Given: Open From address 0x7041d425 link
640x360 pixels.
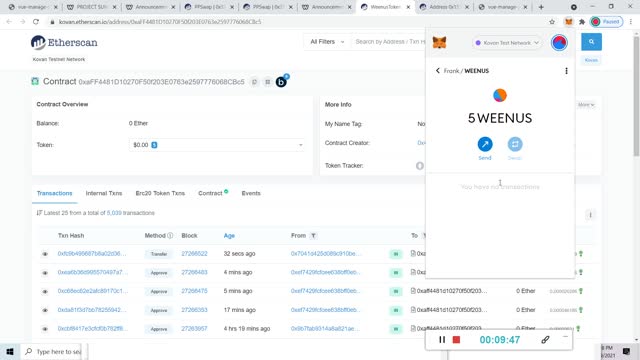Looking at the screenshot, I should (x=326, y=253).
